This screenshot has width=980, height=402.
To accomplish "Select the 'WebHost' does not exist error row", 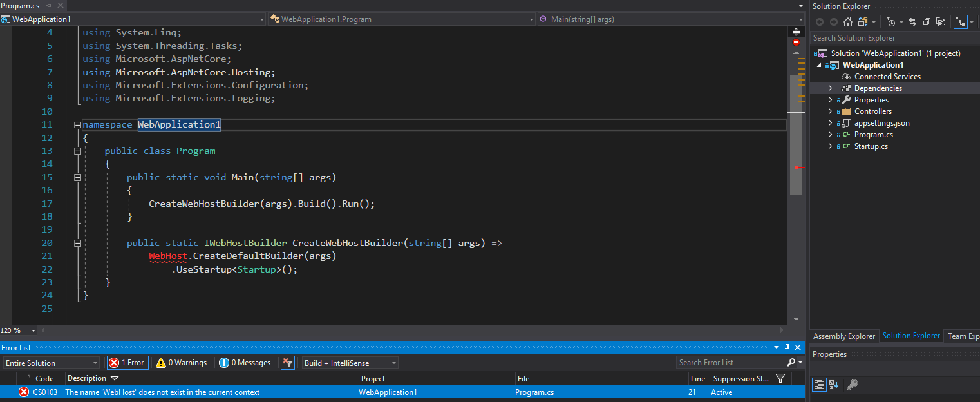I will (402, 392).
